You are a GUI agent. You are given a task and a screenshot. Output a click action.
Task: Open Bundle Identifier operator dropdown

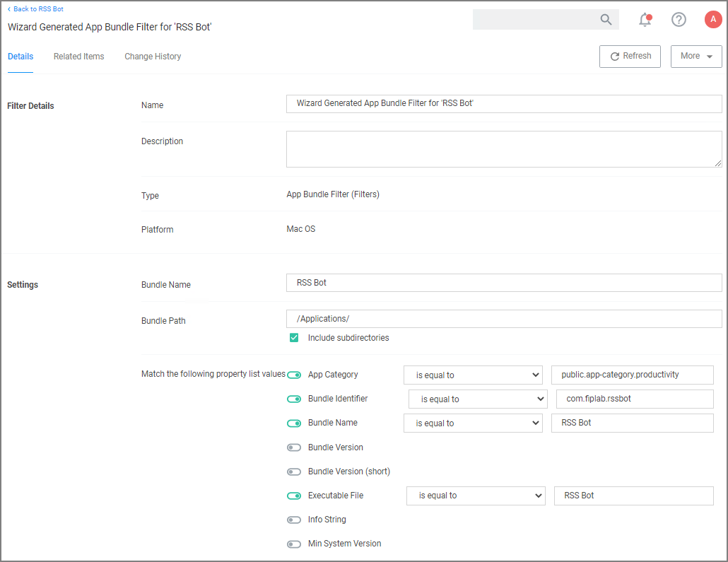pos(478,399)
